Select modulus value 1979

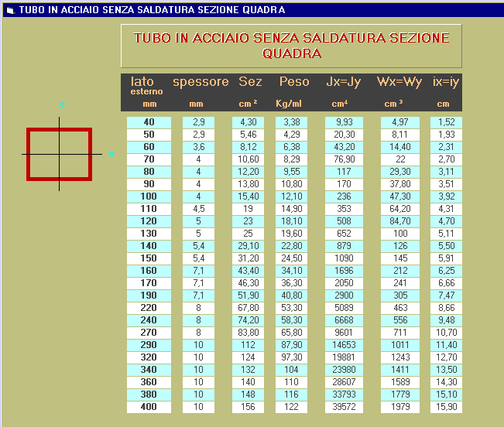[400, 407]
